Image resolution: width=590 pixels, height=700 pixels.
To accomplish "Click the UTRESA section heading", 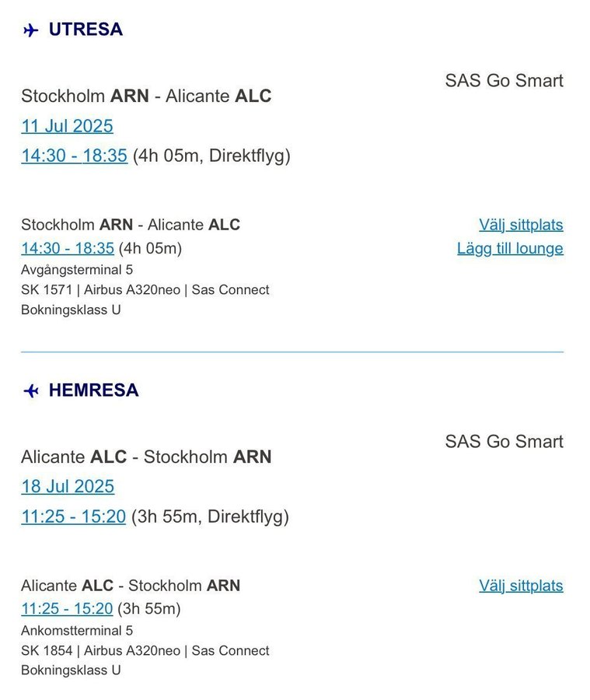I will click(x=86, y=30).
